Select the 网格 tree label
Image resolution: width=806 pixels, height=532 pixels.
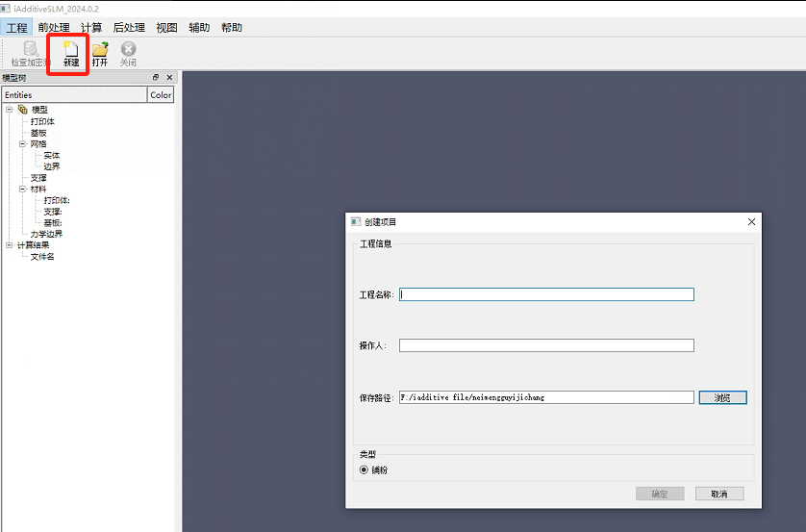coord(38,144)
